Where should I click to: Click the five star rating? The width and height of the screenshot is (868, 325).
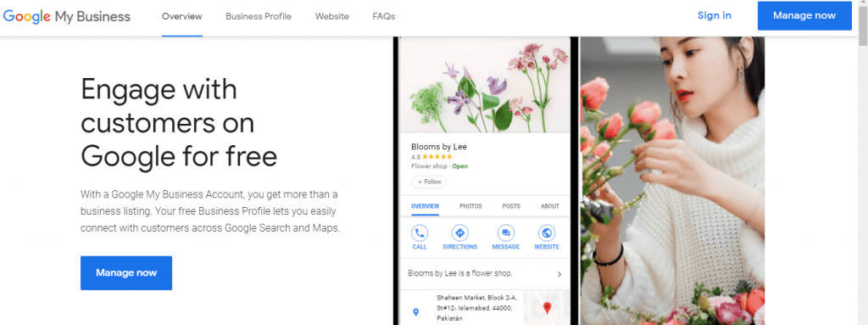click(x=437, y=157)
